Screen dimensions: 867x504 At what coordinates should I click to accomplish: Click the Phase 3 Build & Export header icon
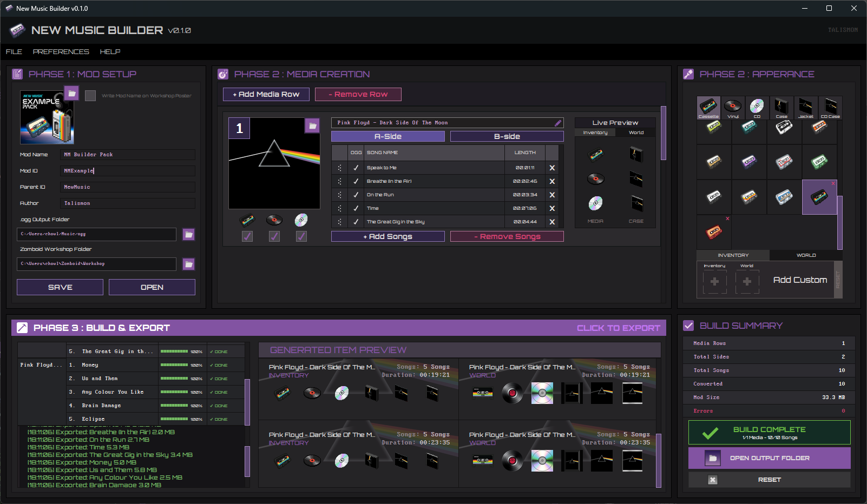coord(22,328)
